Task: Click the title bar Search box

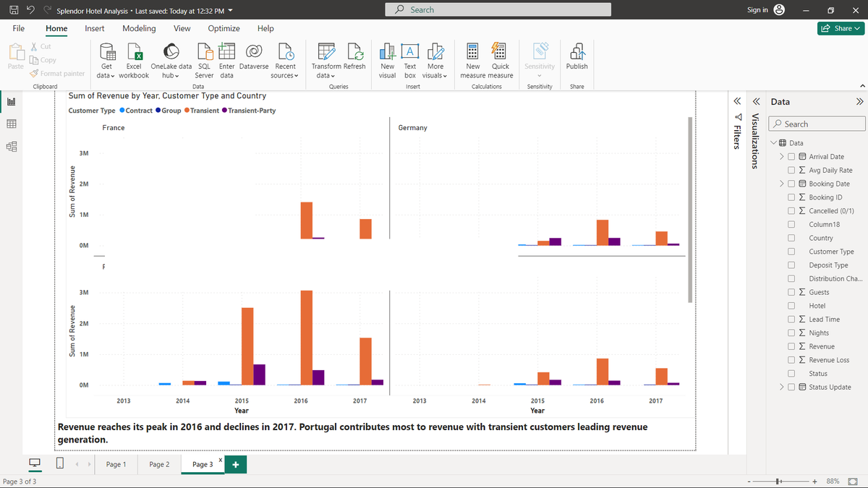Action: tap(499, 10)
